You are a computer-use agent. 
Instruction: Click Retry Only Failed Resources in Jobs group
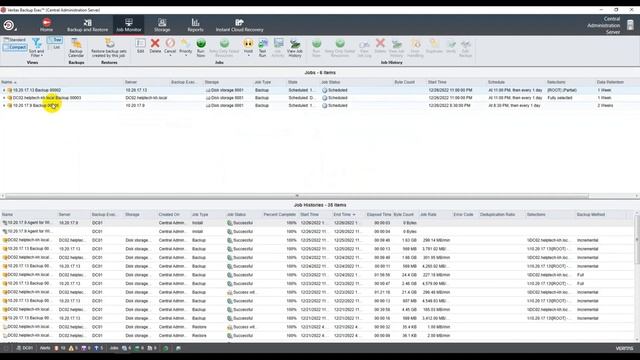click(x=224, y=48)
